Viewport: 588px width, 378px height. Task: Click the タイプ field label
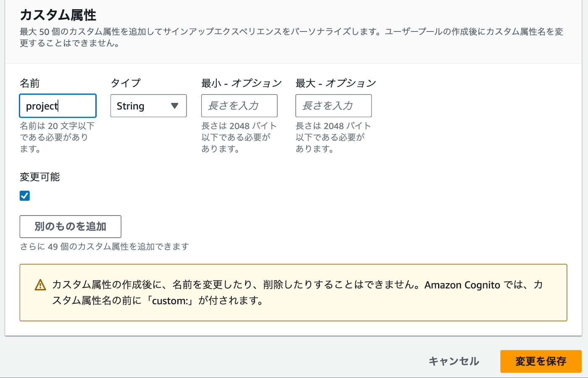point(126,83)
